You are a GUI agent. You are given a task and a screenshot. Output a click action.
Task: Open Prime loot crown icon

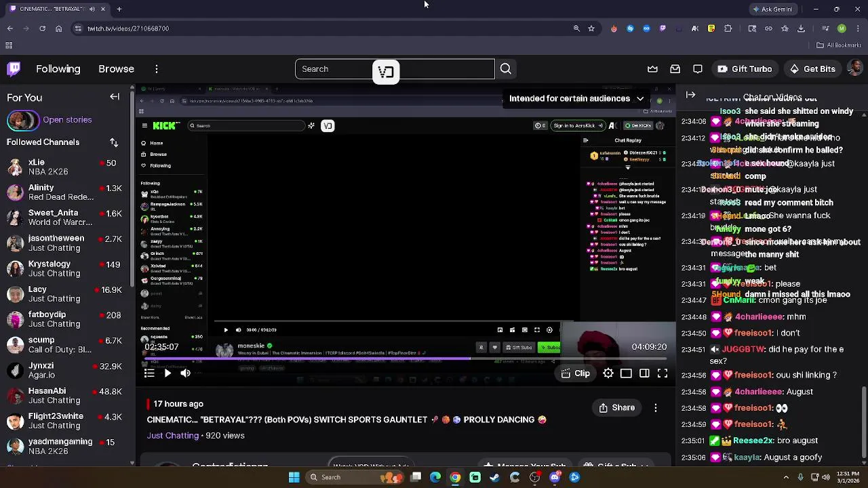point(652,69)
